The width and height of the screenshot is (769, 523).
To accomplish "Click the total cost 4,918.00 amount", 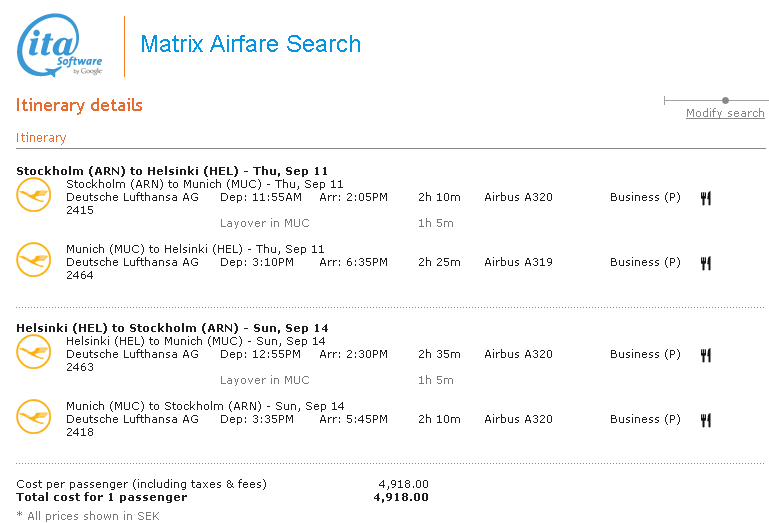I will [x=401, y=497].
